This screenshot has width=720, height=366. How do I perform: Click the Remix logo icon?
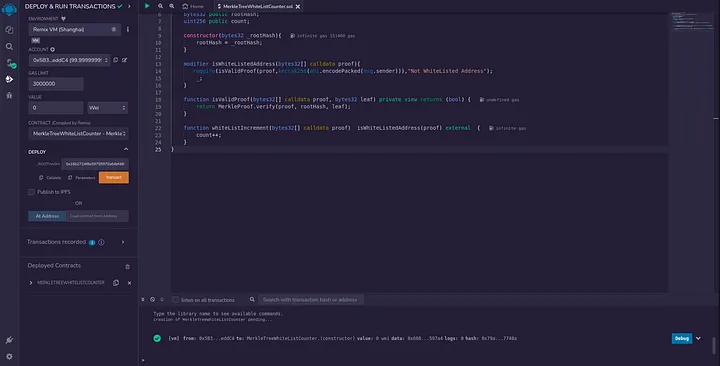tap(9, 9)
